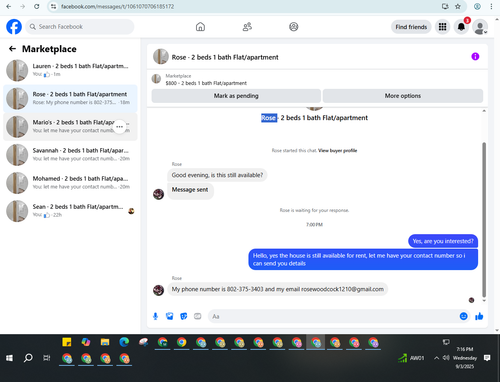Open the Groups icon in top navigation
This screenshot has width=500, height=382.
point(294,27)
